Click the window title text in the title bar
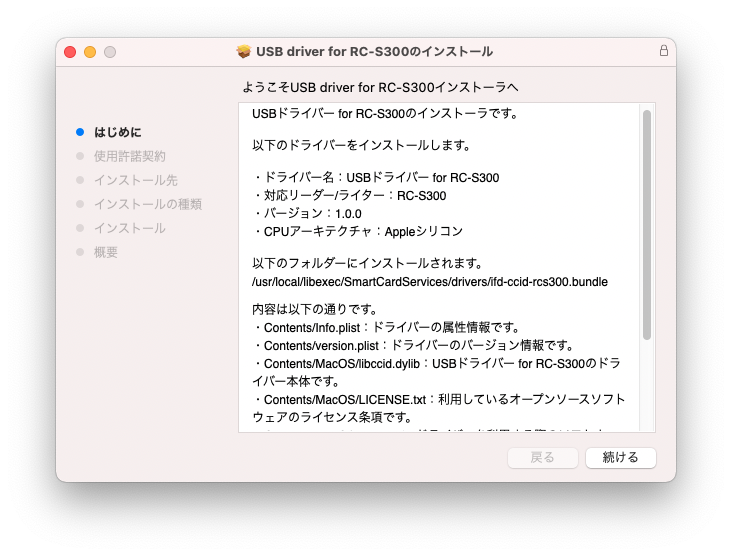 tap(374, 51)
